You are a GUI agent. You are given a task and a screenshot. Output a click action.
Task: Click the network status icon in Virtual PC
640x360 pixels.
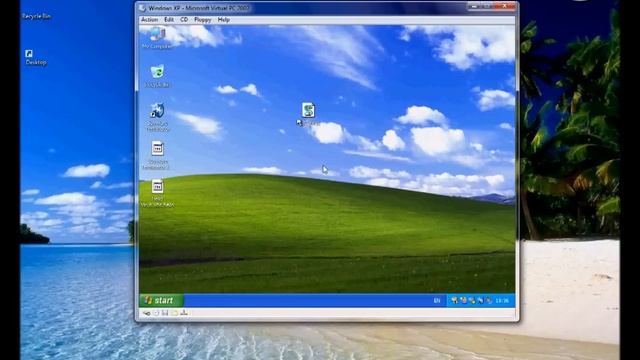pyautogui.click(x=184, y=313)
